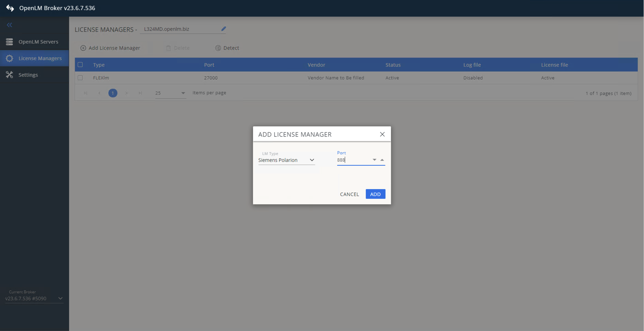Open the LM Type dropdown
644x331 pixels.
[x=312, y=160]
